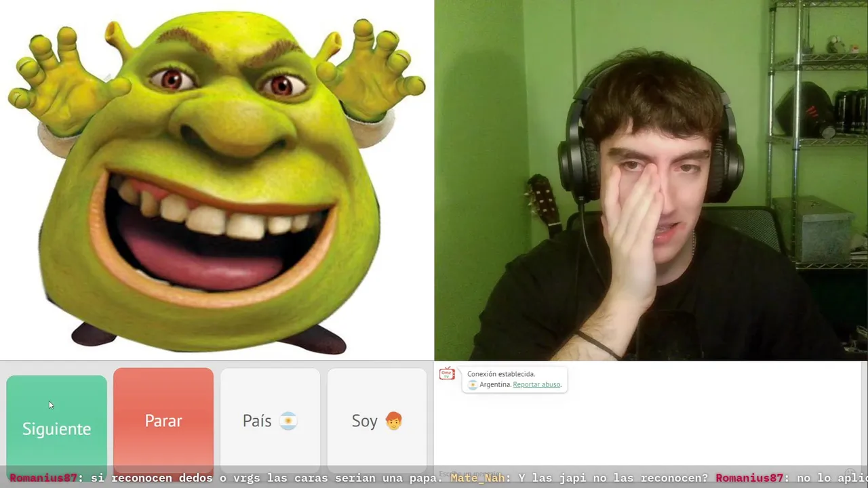Open the Soy gender selector
Viewport: 868px width, 488px height.
(377, 420)
